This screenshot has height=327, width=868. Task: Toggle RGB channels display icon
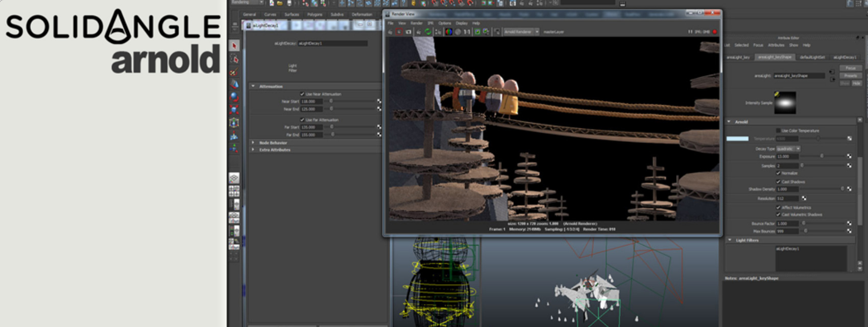coord(449,32)
